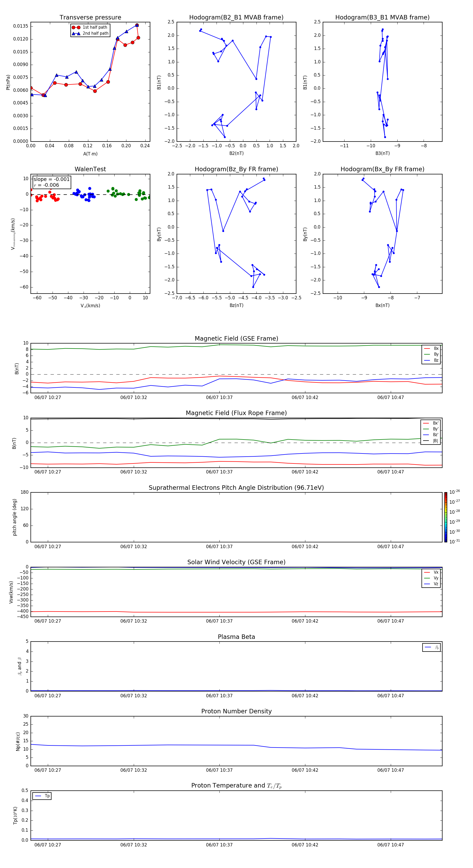Click the 'Solar Wind Velocity (GSE Frame)' title

pyautogui.click(x=236, y=562)
